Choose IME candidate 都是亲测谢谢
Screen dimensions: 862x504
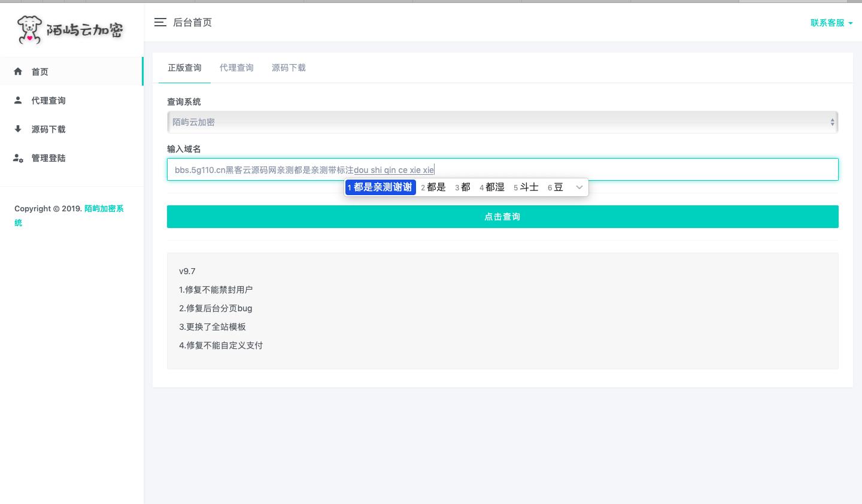point(381,187)
